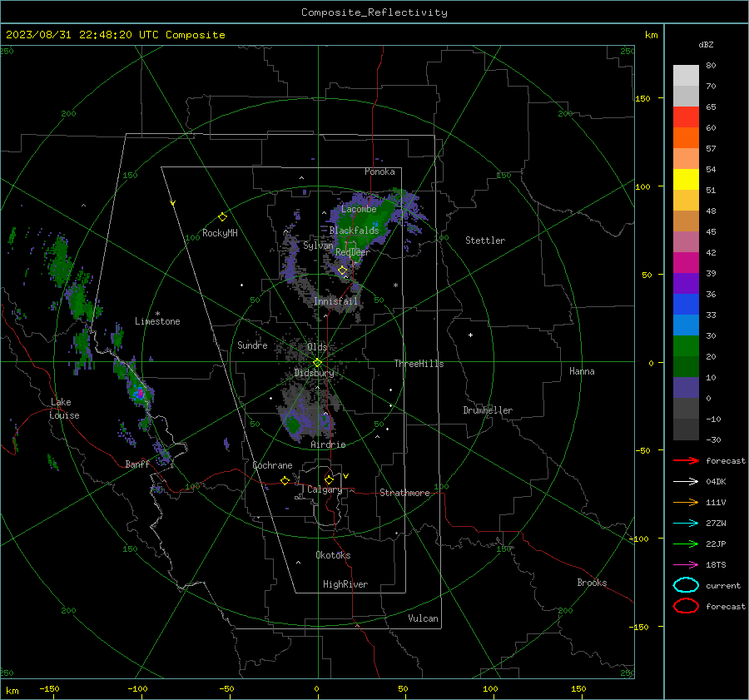Click the 'Composite_Reflectivity' title

pyautogui.click(x=374, y=12)
